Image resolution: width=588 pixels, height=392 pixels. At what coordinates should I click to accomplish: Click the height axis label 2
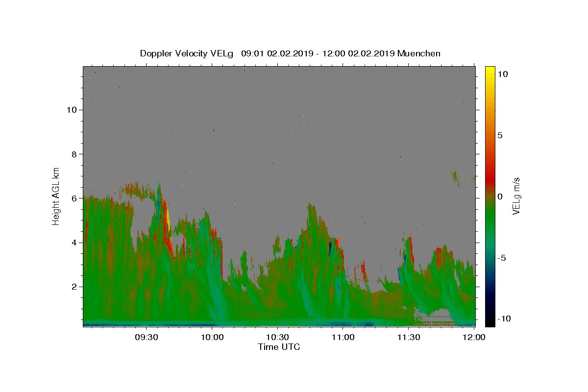pyautogui.click(x=73, y=287)
